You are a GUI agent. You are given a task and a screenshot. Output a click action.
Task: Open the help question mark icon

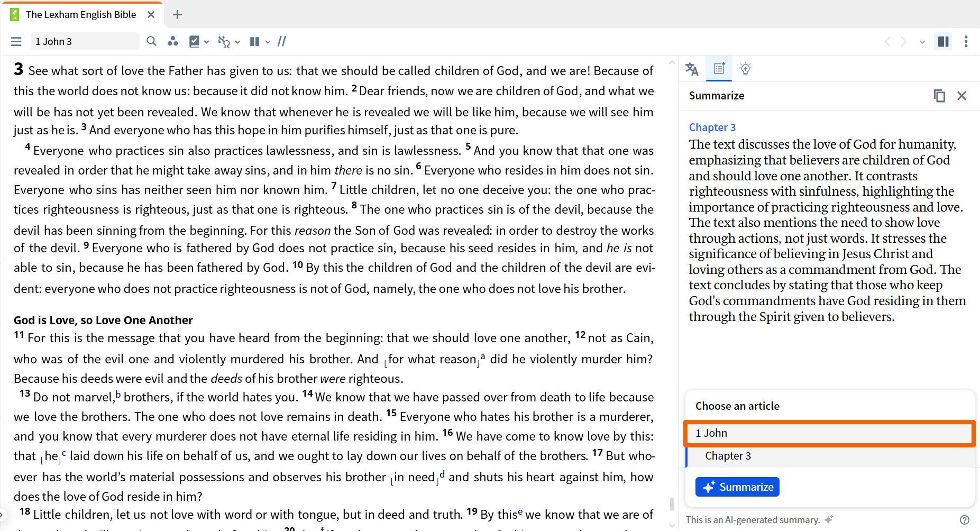[965, 520]
